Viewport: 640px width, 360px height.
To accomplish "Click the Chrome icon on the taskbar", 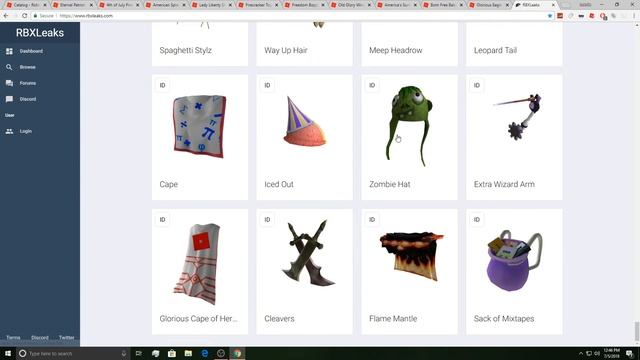I will 237,353.
